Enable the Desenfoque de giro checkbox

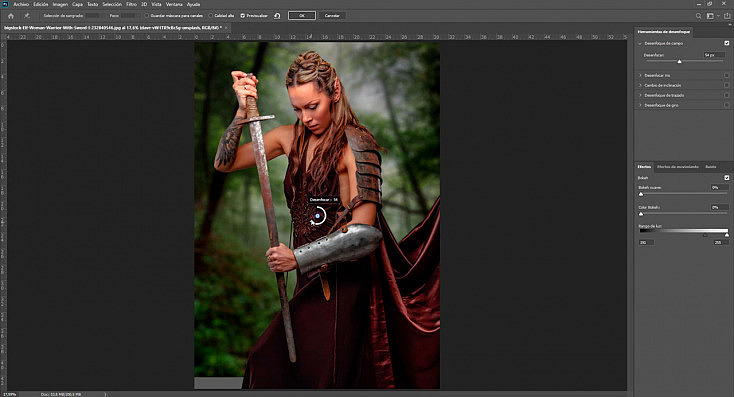pyautogui.click(x=727, y=105)
